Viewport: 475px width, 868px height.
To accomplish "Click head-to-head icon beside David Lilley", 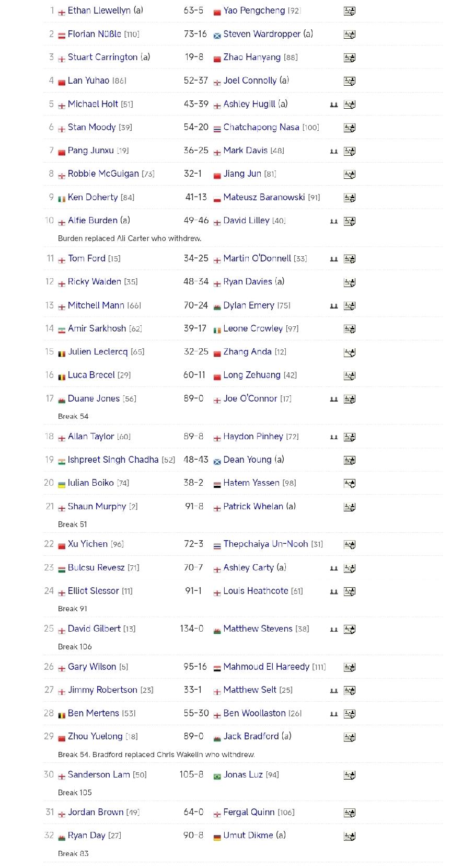I will (333, 221).
